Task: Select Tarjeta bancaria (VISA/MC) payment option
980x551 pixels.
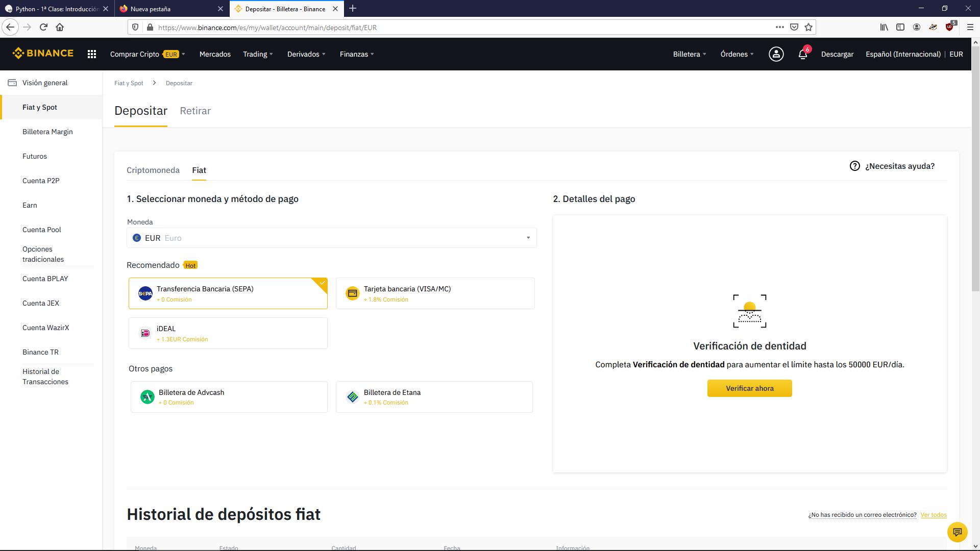Action: [x=435, y=293]
